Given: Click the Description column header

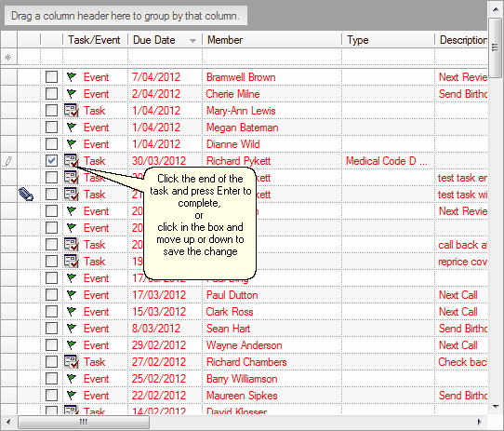Looking at the screenshot, I should click(x=461, y=40).
